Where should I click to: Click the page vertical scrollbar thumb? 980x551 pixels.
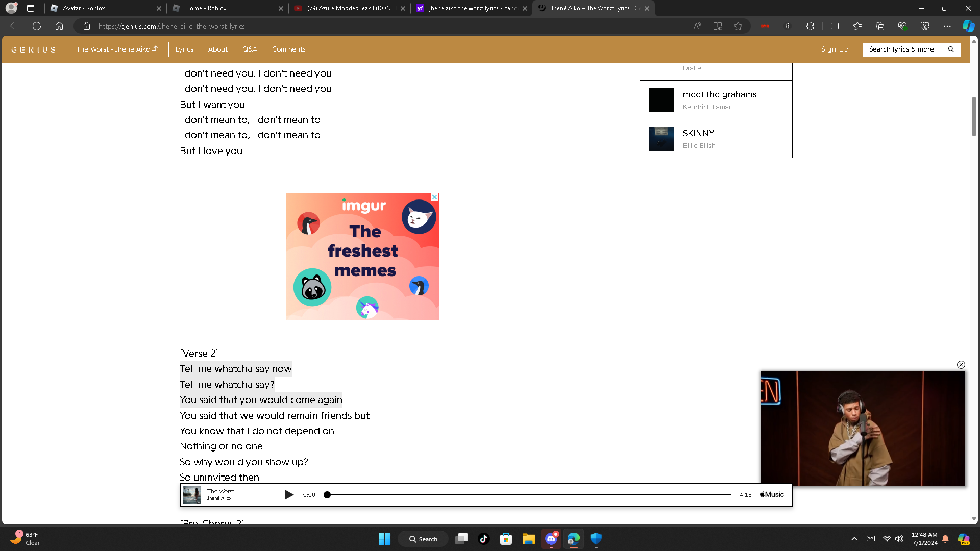(x=974, y=116)
